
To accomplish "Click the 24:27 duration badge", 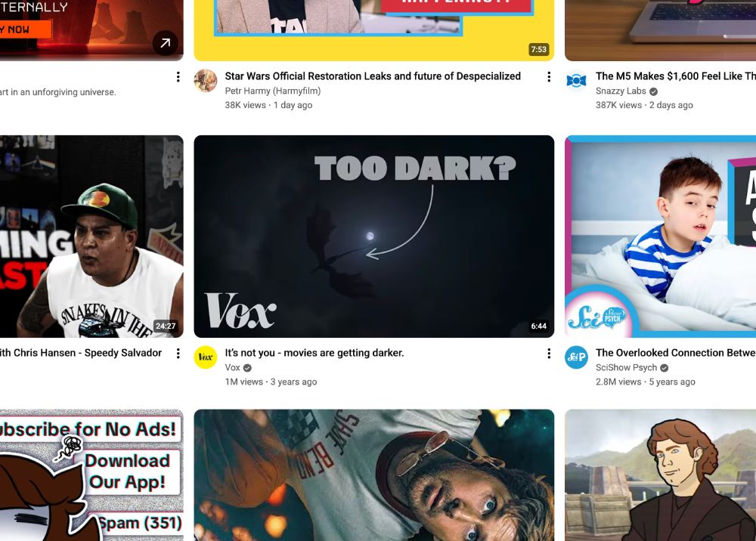I will 166,326.
